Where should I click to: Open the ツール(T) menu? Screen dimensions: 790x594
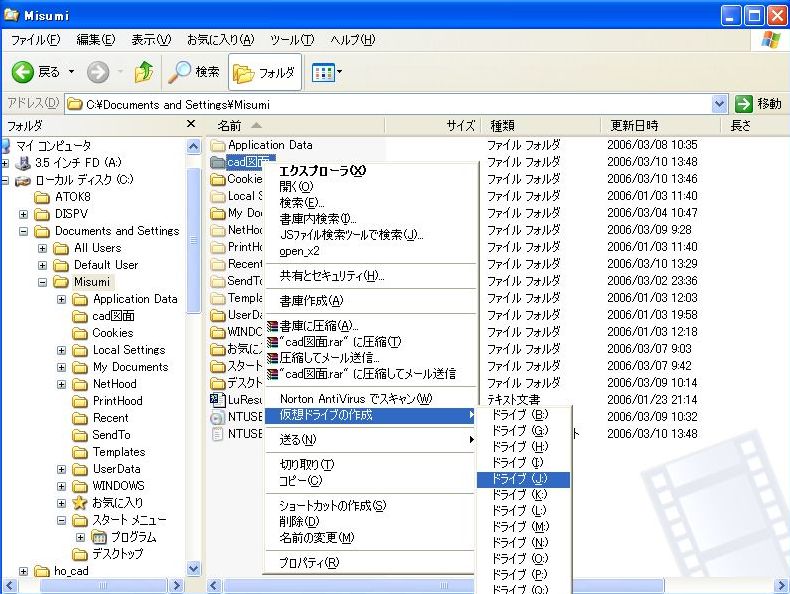pyautogui.click(x=292, y=40)
